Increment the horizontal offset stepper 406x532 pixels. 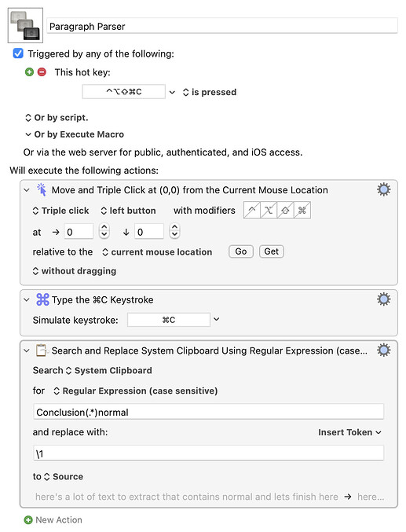point(104,228)
